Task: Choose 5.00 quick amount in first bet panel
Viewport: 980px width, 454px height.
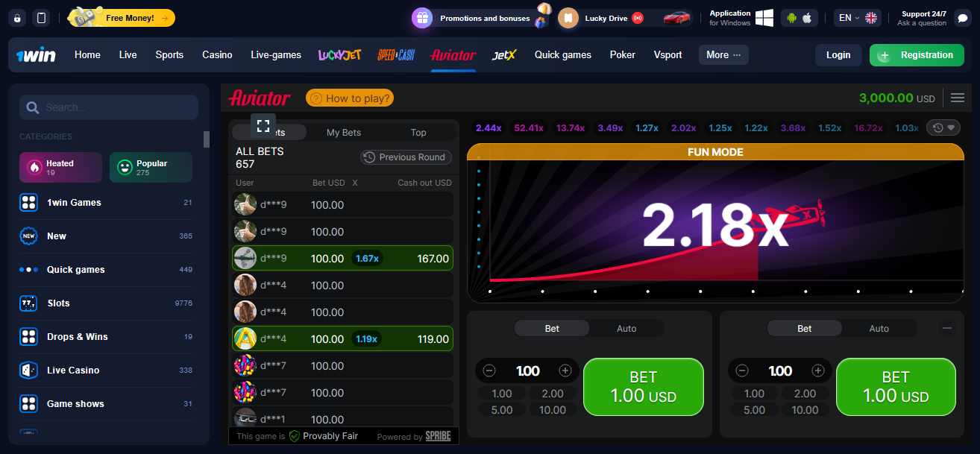Action: click(502, 410)
